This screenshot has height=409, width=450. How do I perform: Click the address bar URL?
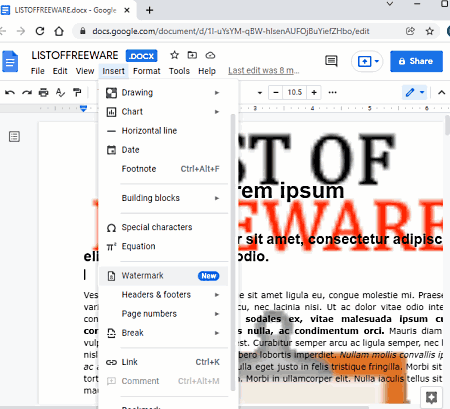231,31
